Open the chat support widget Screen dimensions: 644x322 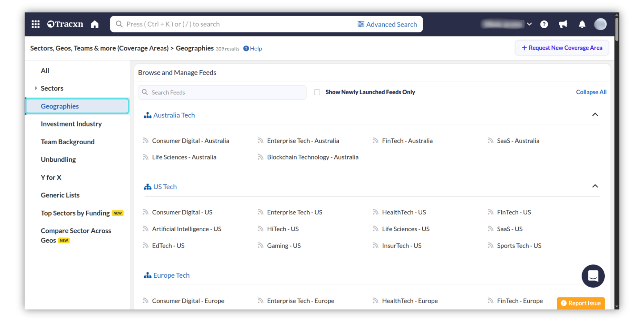tap(593, 276)
